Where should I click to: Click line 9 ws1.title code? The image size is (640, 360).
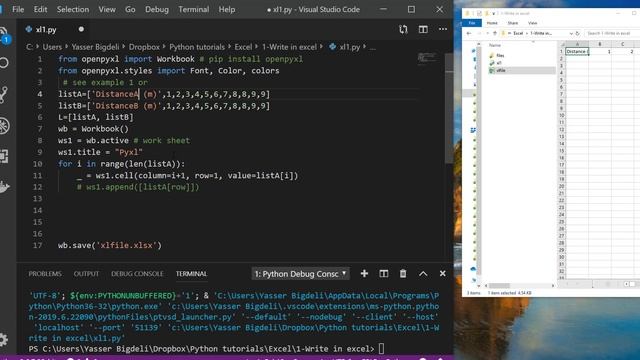[x=100, y=152]
